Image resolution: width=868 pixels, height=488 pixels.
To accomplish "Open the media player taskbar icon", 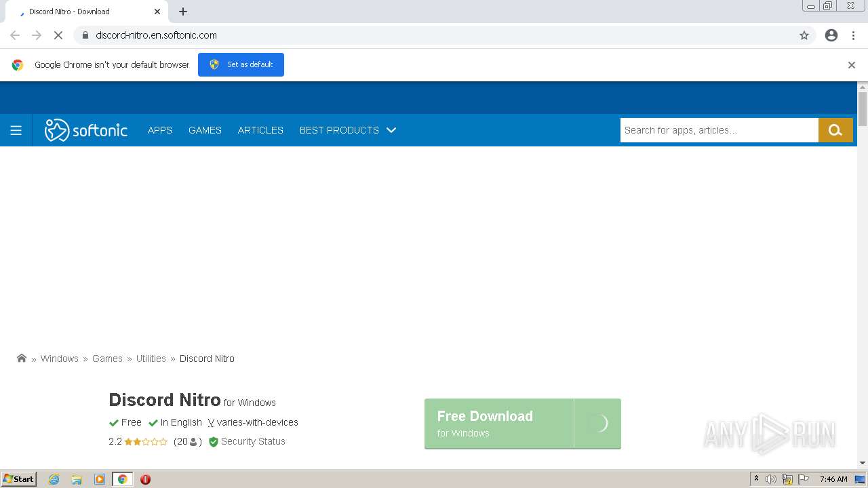I will coord(100,479).
